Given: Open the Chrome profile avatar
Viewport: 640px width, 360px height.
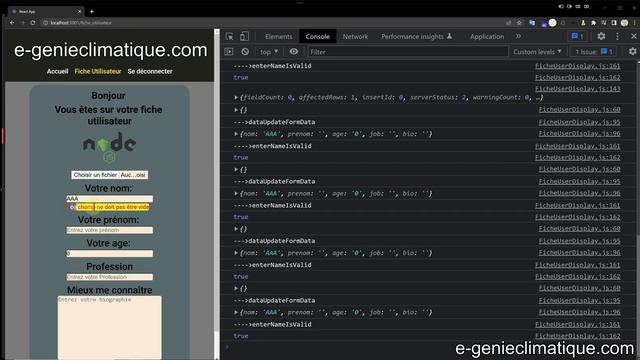Looking at the screenshot, I should click(x=624, y=23).
